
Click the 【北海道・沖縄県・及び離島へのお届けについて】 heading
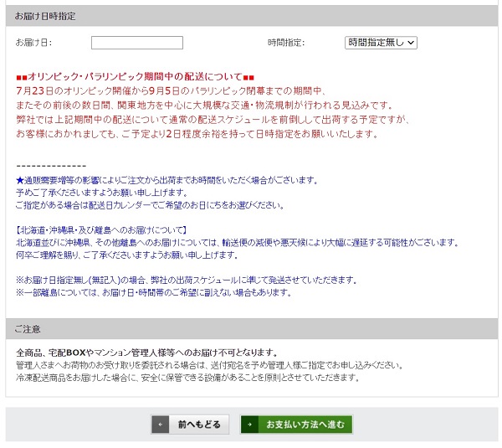101,229
